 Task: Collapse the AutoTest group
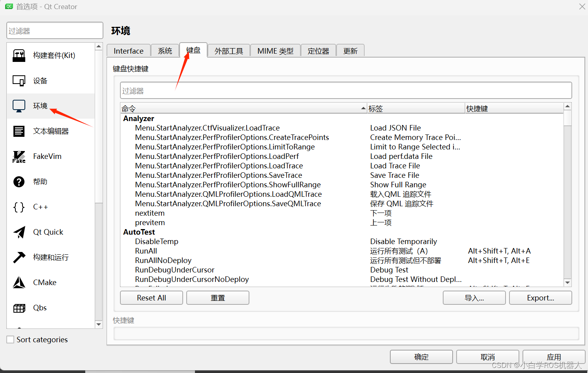tap(139, 232)
